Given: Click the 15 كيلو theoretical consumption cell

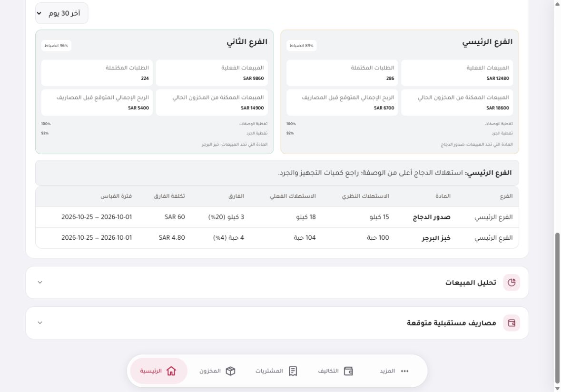Looking at the screenshot, I should coord(379,217).
